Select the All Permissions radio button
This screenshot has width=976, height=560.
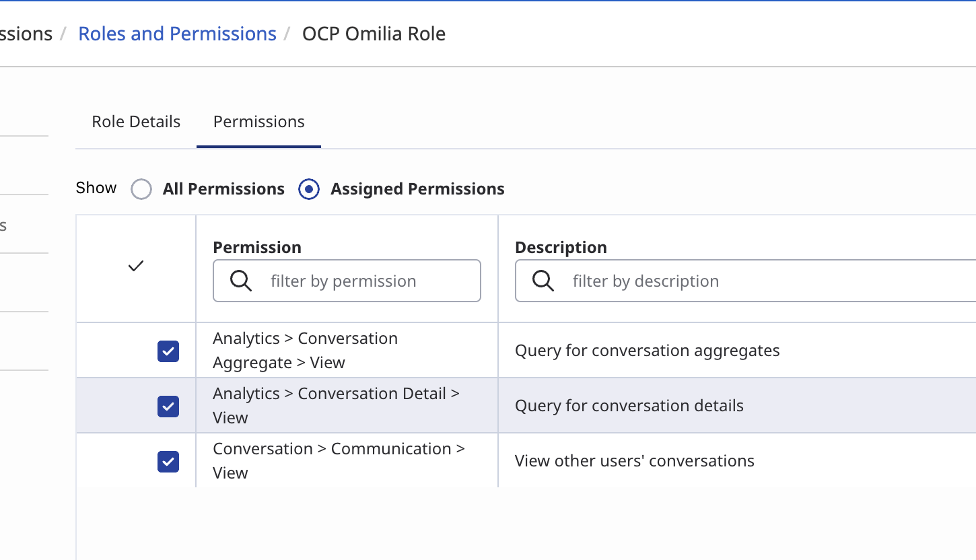click(x=141, y=189)
